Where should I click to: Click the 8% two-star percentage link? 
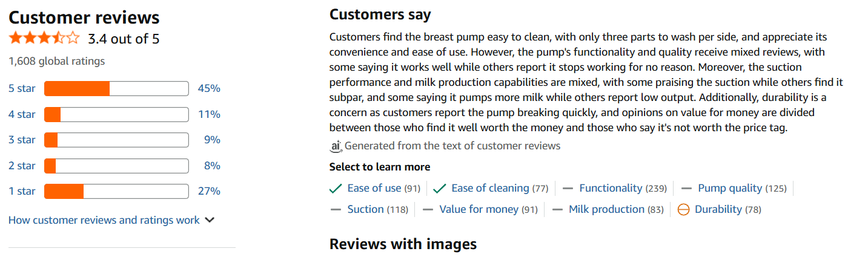212,166
